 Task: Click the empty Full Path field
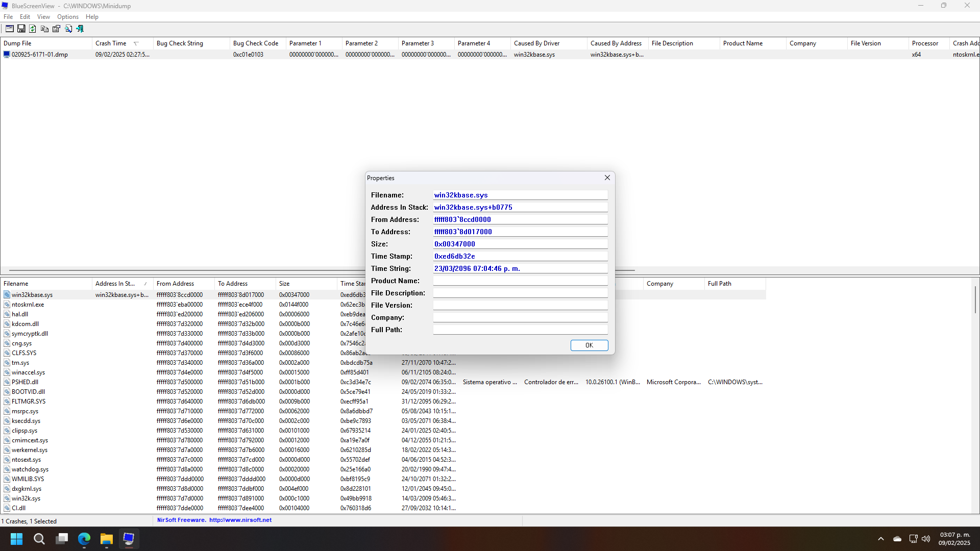[x=520, y=330]
